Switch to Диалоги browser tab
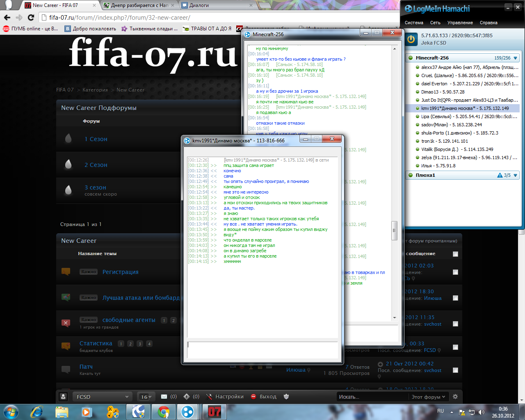Screen dimensions: 525x420 point(217,5)
